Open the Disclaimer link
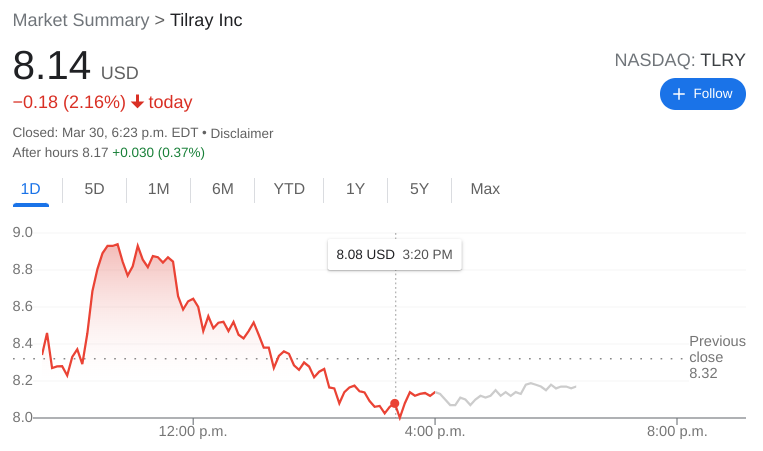This screenshot has width=763, height=451. pyautogui.click(x=241, y=133)
